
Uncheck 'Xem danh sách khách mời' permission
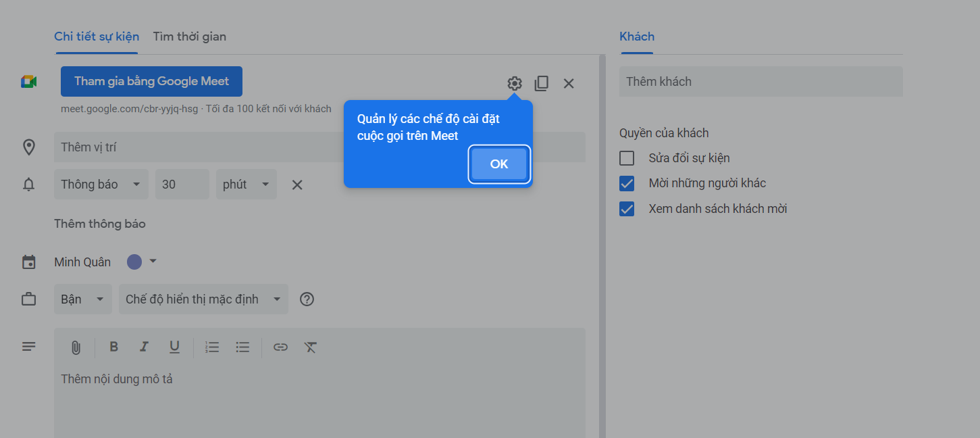pyautogui.click(x=627, y=209)
